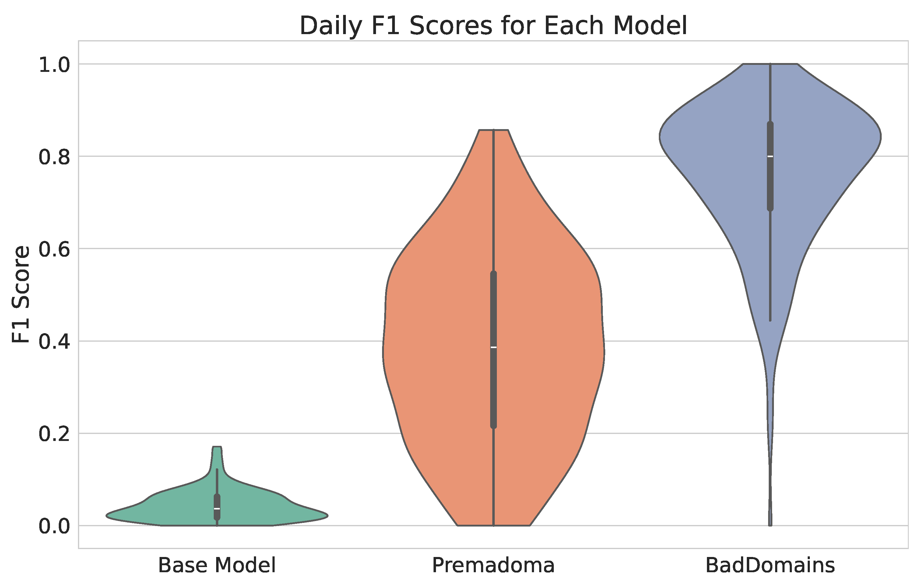Click the white median marker in Premadoma
Image resolution: width=924 pixels, height=585 pixels.
pyautogui.click(x=494, y=347)
